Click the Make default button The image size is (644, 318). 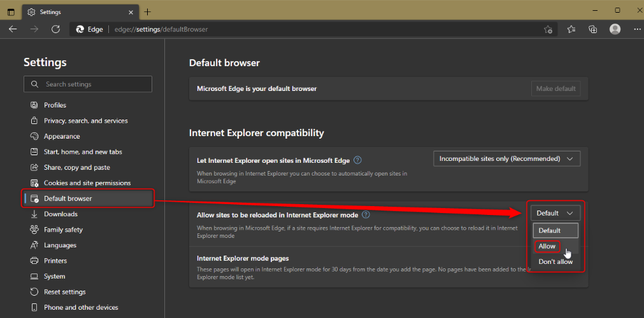click(555, 88)
